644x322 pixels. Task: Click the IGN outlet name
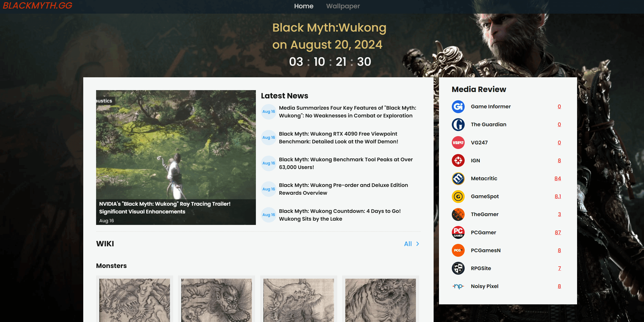(x=475, y=161)
